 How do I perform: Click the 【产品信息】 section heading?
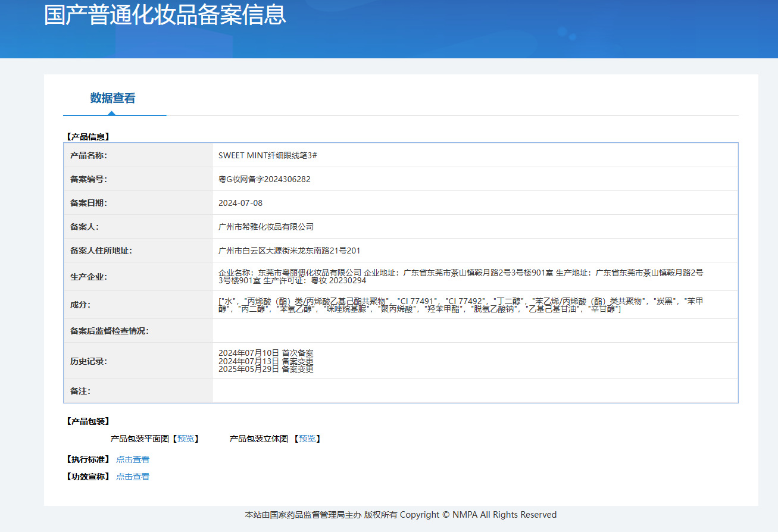pyautogui.click(x=88, y=136)
